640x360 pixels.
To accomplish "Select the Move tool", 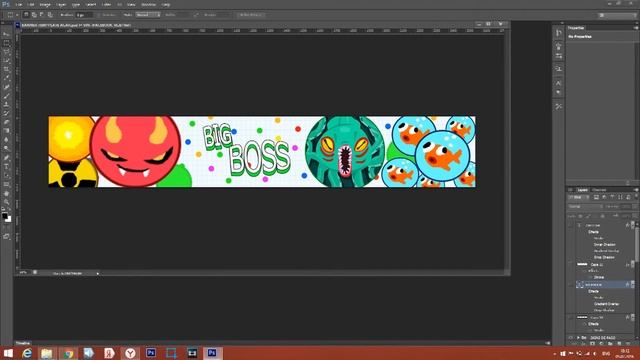I will click(x=7, y=34).
